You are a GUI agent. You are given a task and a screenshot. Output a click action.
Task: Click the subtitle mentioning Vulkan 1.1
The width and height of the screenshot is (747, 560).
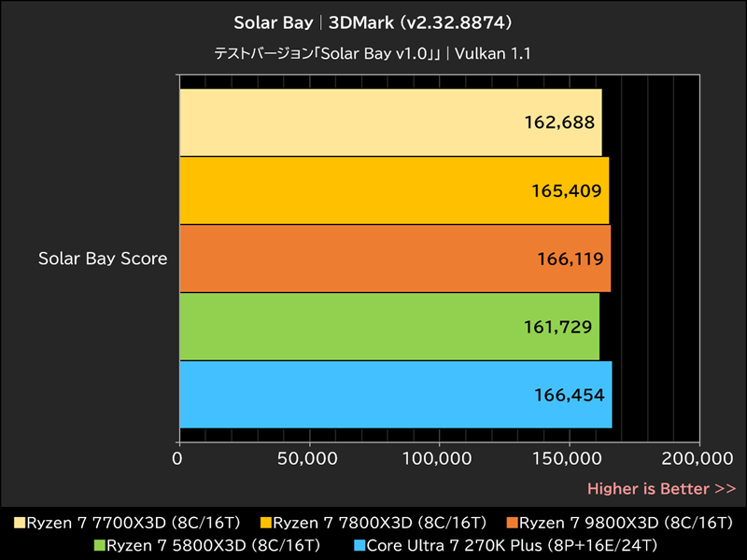point(373,53)
